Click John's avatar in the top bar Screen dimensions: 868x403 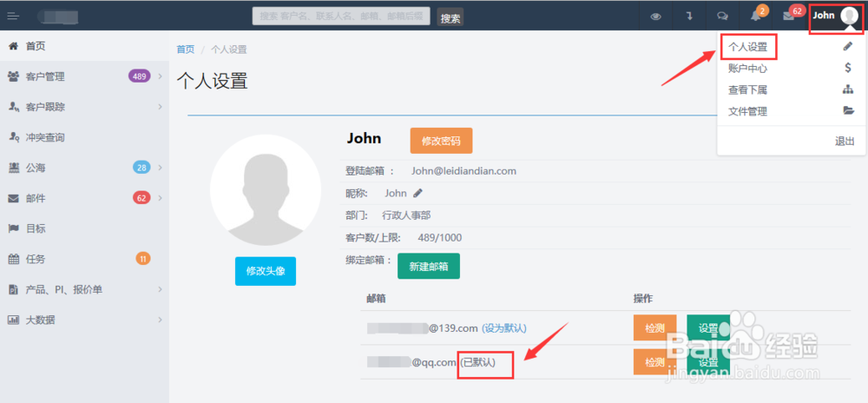pyautogui.click(x=849, y=16)
